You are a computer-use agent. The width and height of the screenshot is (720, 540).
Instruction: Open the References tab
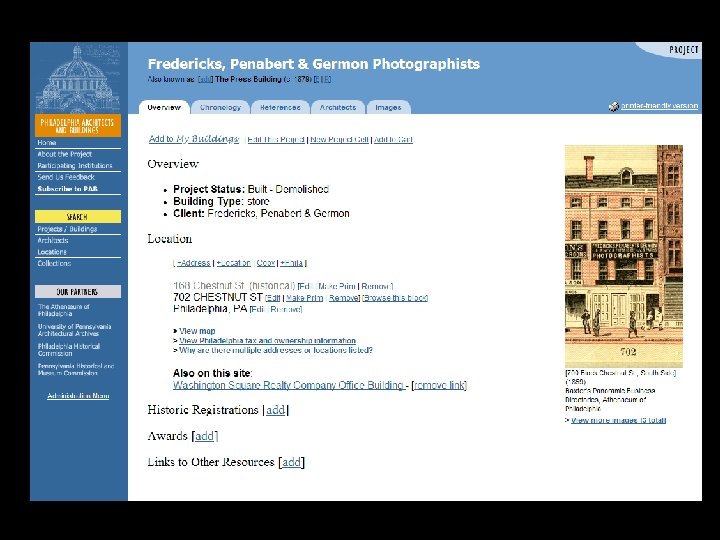280,107
